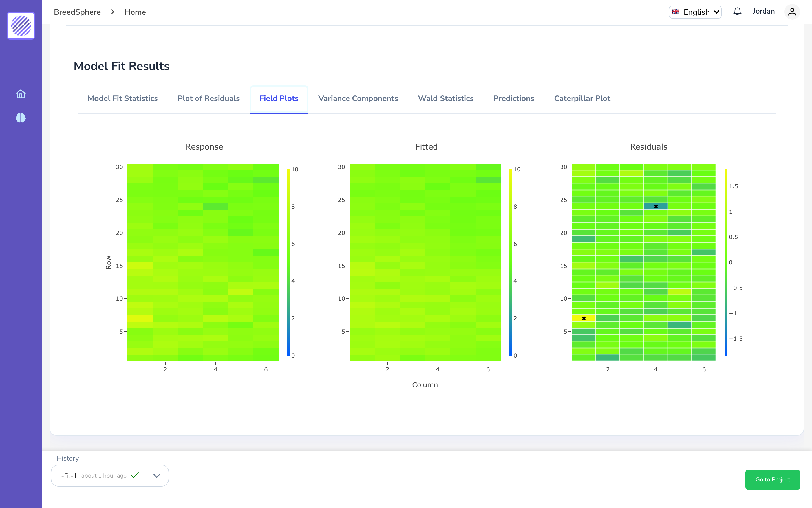
Task: Click the Column axis label
Action: [x=425, y=385]
